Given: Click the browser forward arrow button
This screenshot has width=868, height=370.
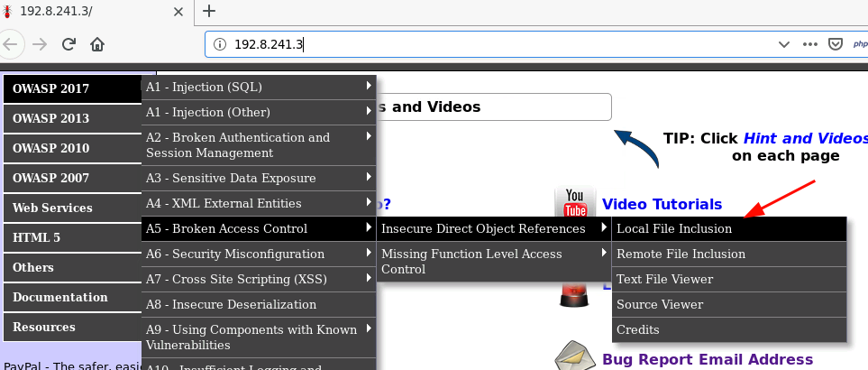Looking at the screenshot, I should coord(40,44).
